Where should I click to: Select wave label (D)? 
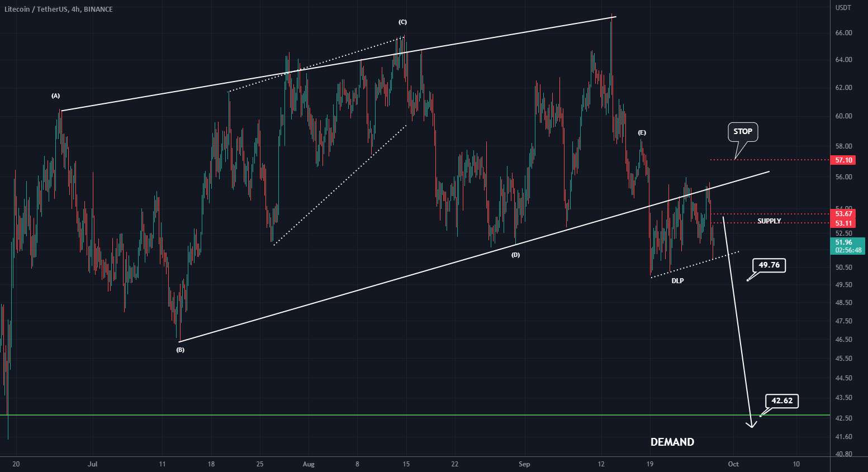pyautogui.click(x=515, y=255)
